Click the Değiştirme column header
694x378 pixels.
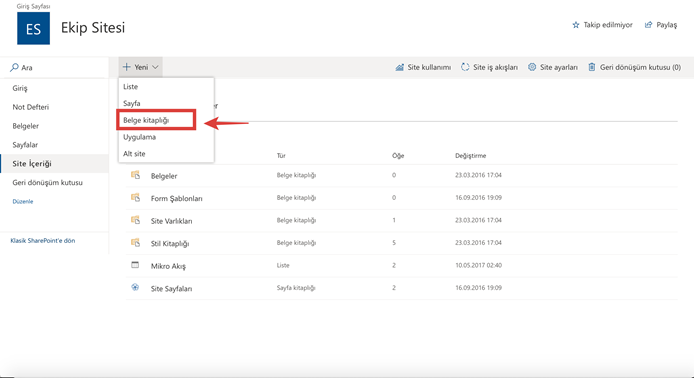pos(470,156)
